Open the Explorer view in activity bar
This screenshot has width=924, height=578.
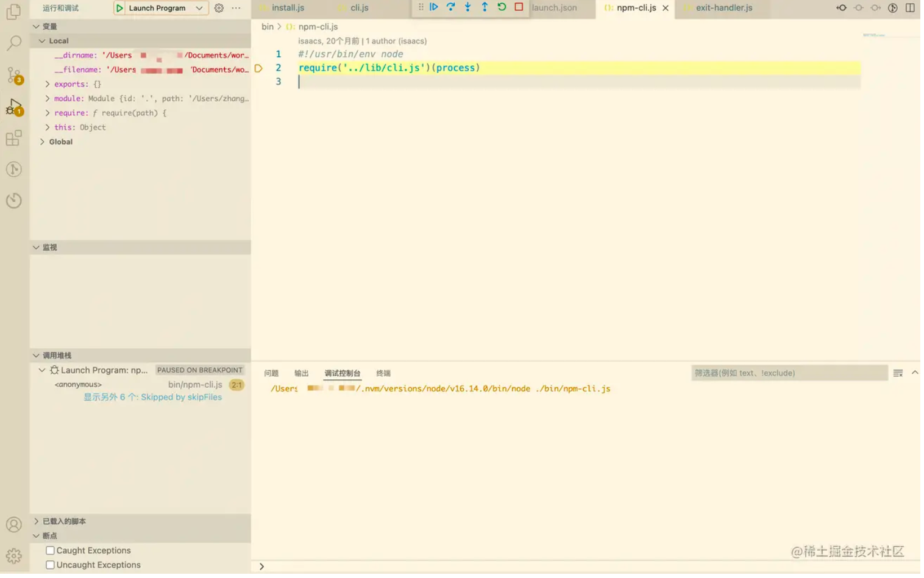tap(13, 12)
